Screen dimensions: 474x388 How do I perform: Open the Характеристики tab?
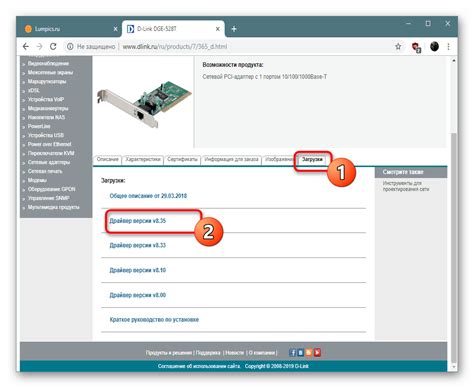click(x=143, y=160)
